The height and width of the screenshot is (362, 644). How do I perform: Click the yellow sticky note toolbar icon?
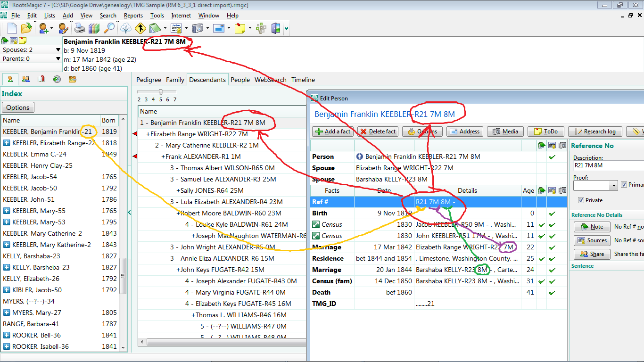[x=239, y=28]
